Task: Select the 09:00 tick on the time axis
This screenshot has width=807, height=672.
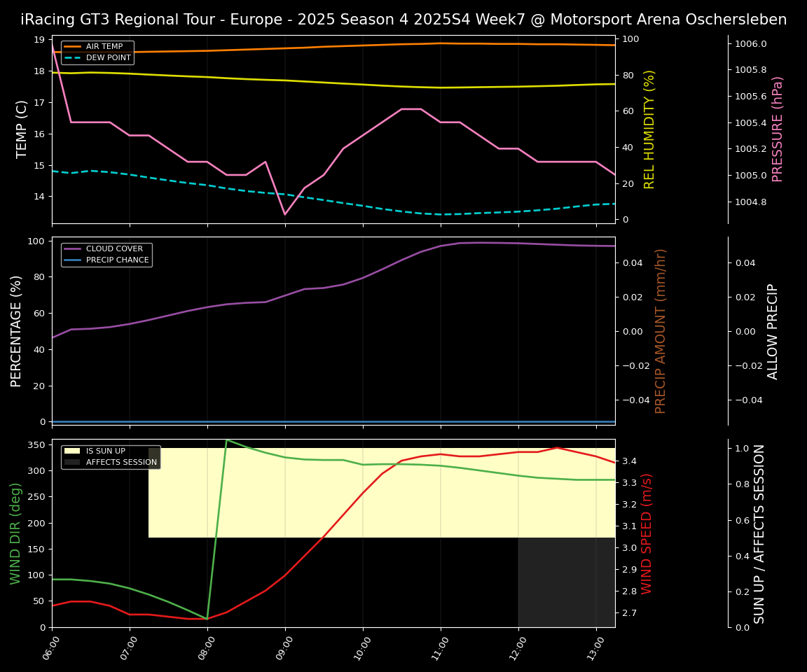Action: point(282,645)
